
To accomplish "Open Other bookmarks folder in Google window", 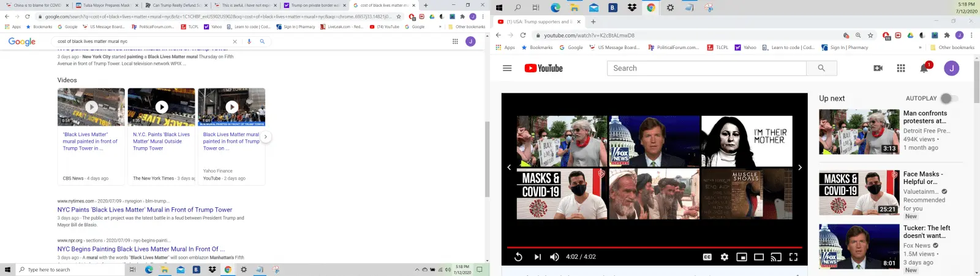I will point(467,26).
